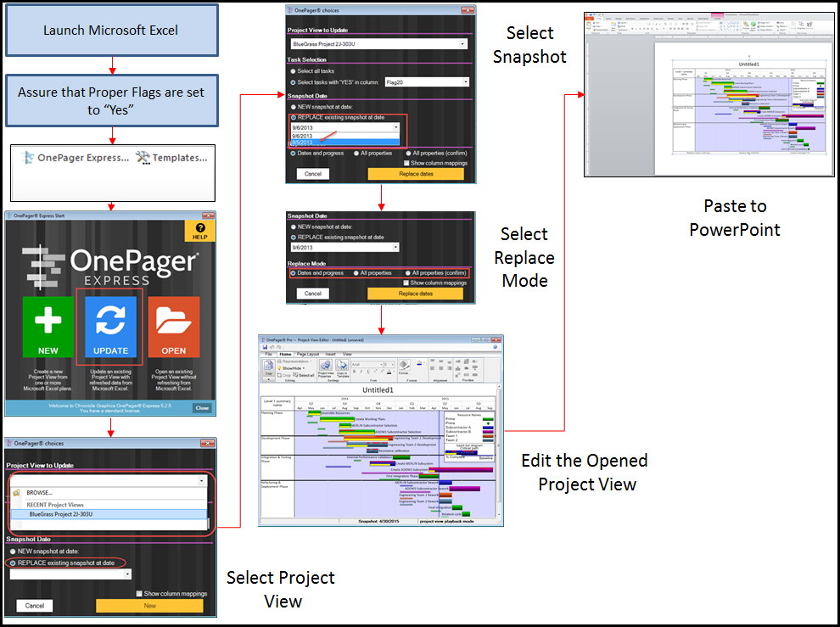Image resolution: width=840 pixels, height=627 pixels.
Task: Switch to the Page Layout tab
Action: coord(309,354)
